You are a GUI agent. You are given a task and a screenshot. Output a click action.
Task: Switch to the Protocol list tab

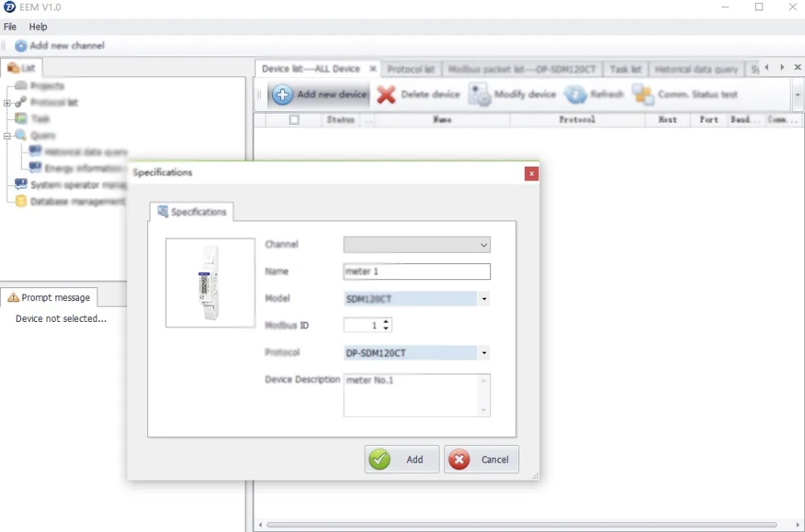411,68
